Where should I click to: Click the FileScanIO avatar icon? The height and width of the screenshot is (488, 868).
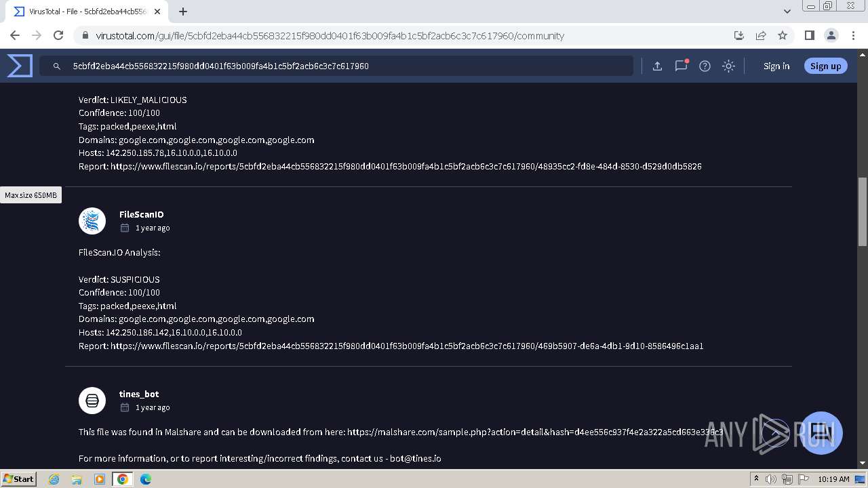tap(92, 221)
